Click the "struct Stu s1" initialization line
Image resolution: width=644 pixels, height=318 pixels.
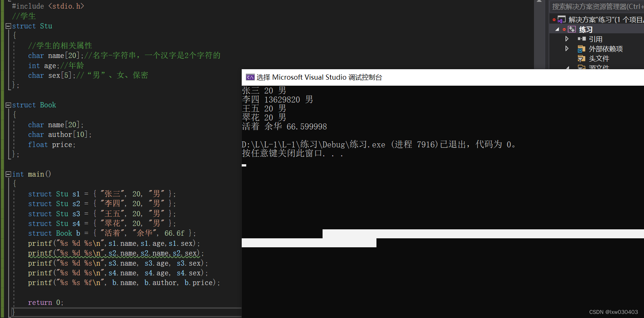(102, 194)
